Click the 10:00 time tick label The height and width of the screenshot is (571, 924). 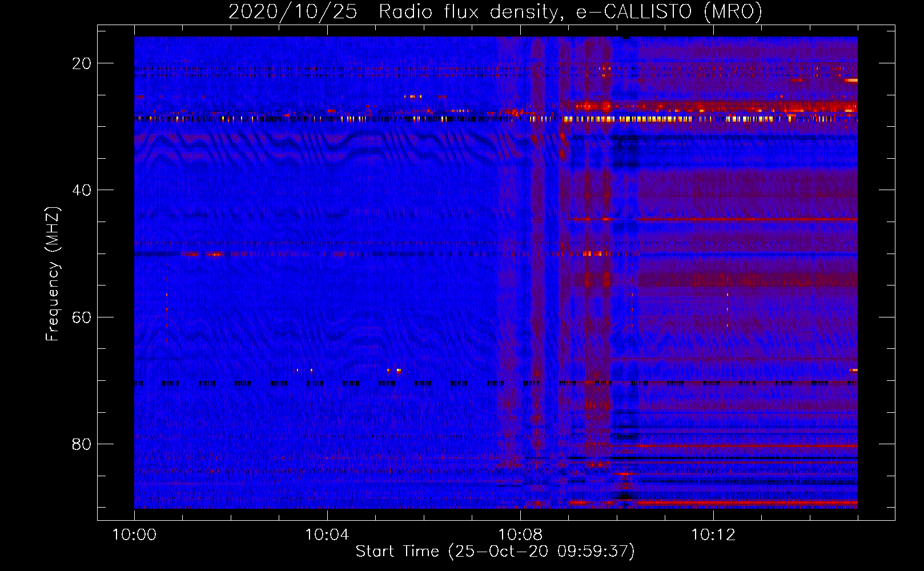coord(134,534)
